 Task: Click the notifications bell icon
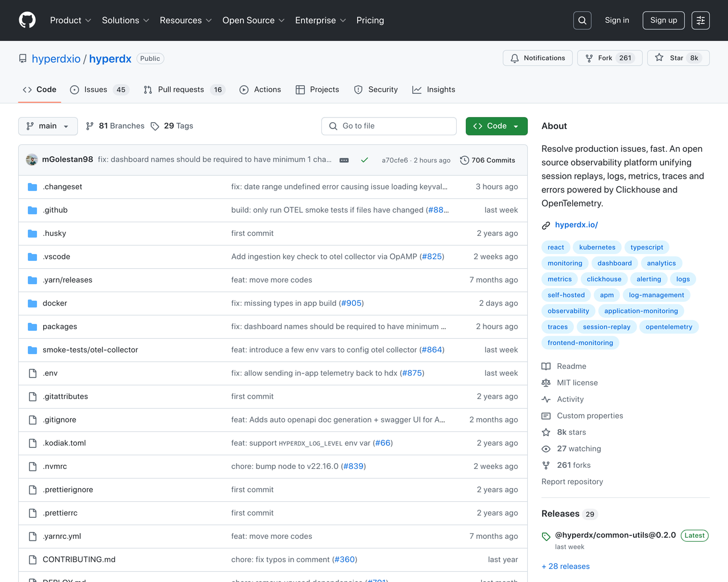515,58
